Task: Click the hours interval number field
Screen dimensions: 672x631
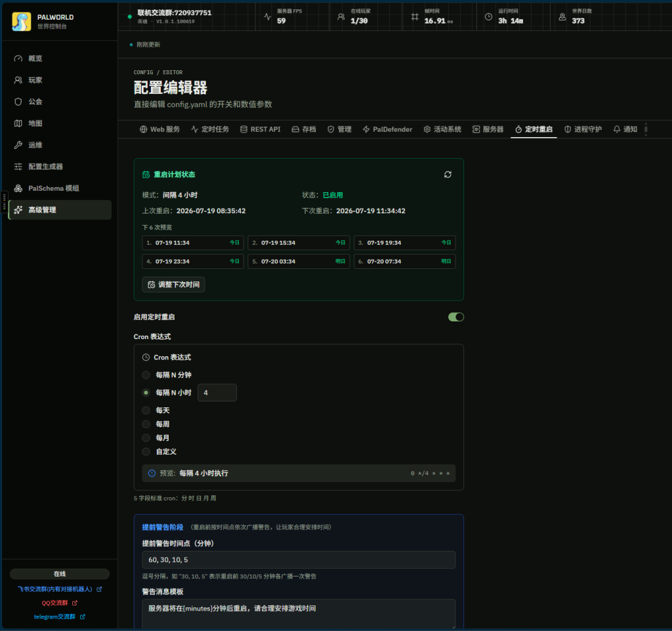Action: [217, 392]
